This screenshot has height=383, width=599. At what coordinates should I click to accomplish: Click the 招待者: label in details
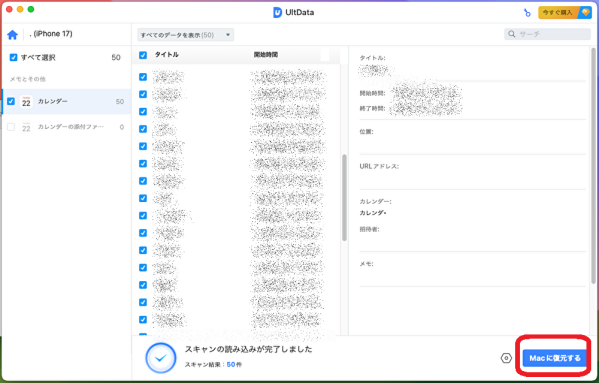coord(369,229)
